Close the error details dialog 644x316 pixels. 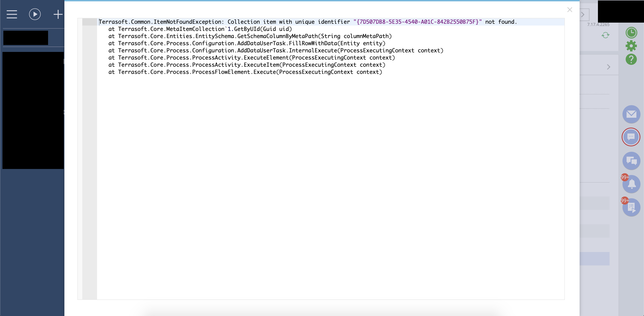coord(570,10)
